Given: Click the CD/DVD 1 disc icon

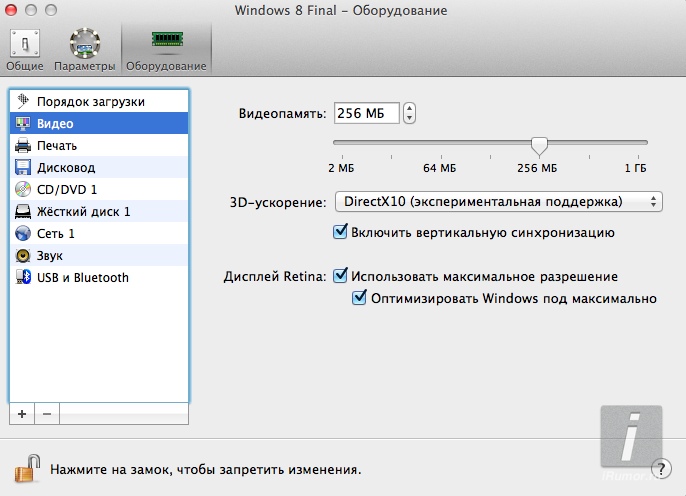Looking at the screenshot, I should click(23, 189).
